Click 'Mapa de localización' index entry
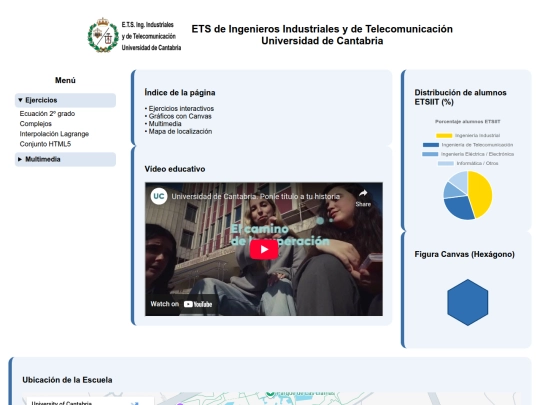 coord(180,131)
